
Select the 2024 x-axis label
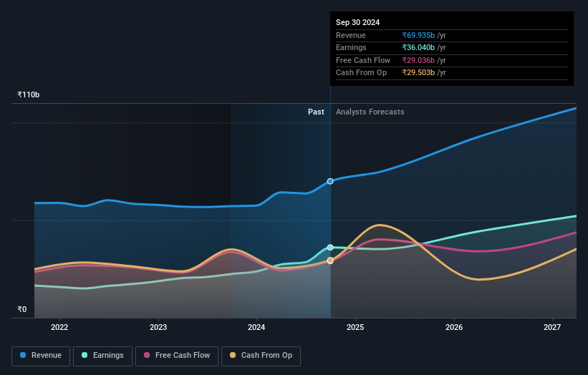click(x=256, y=327)
